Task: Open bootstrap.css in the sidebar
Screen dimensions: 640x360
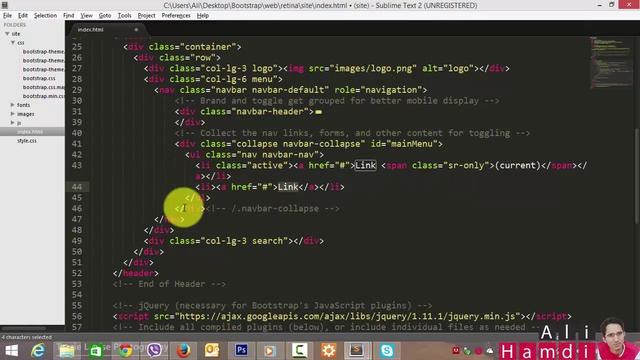Action: click(x=39, y=78)
